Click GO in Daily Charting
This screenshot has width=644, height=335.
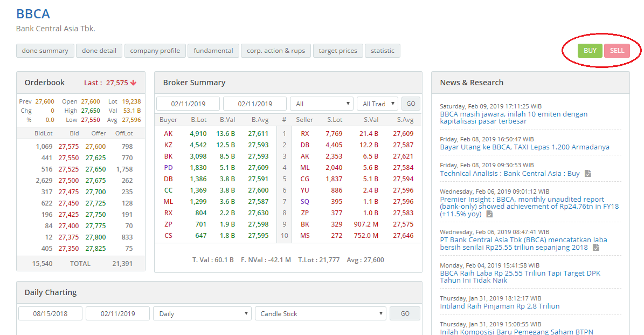[405, 313]
